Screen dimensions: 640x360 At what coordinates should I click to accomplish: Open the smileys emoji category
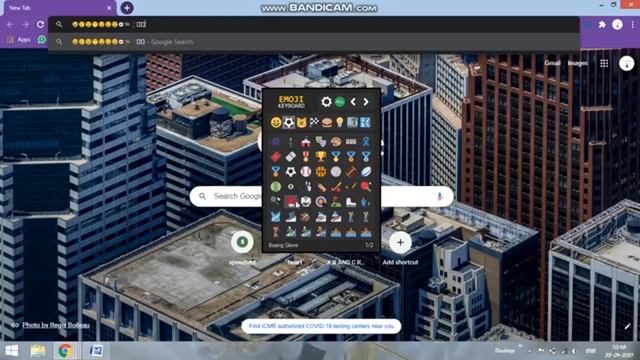click(276, 122)
